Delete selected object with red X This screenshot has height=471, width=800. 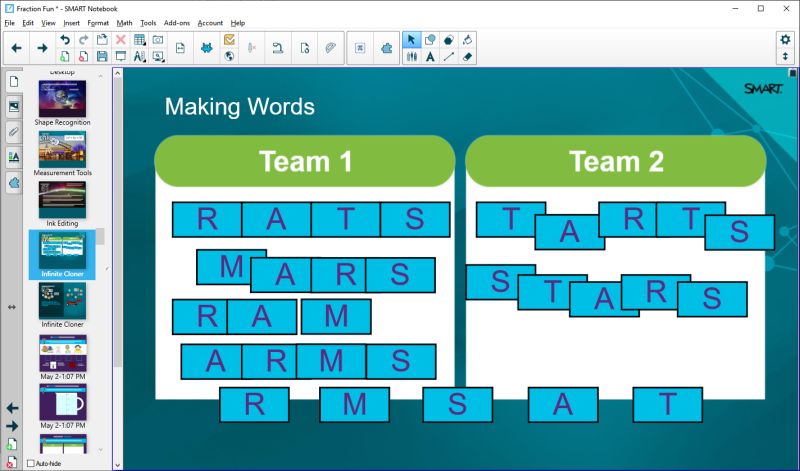121,40
